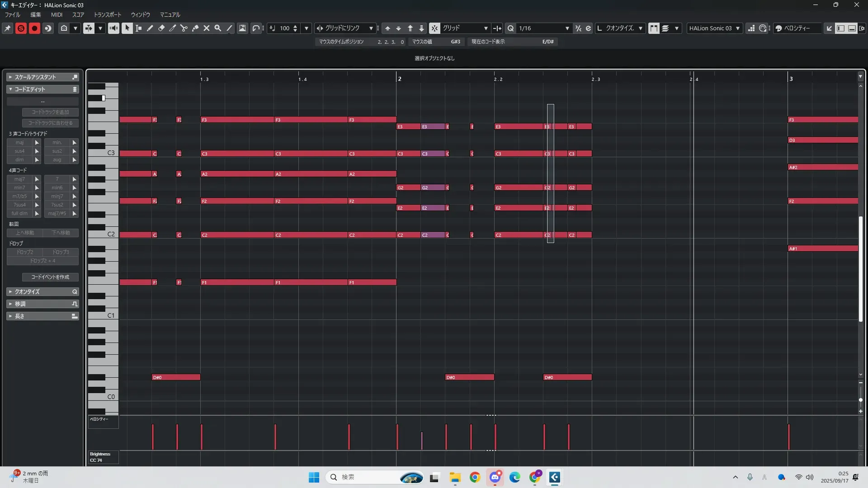This screenshot has height=488, width=868.
Task: Choose the Object Selection arrow tool
Action: click(x=127, y=28)
